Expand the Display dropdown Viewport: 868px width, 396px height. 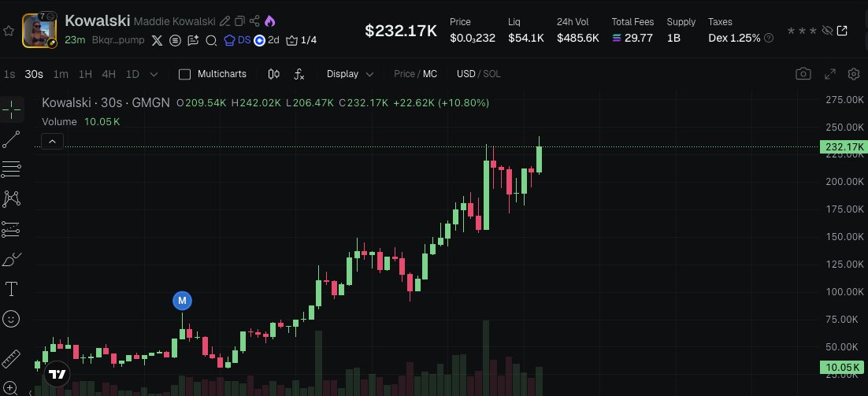[x=350, y=74]
